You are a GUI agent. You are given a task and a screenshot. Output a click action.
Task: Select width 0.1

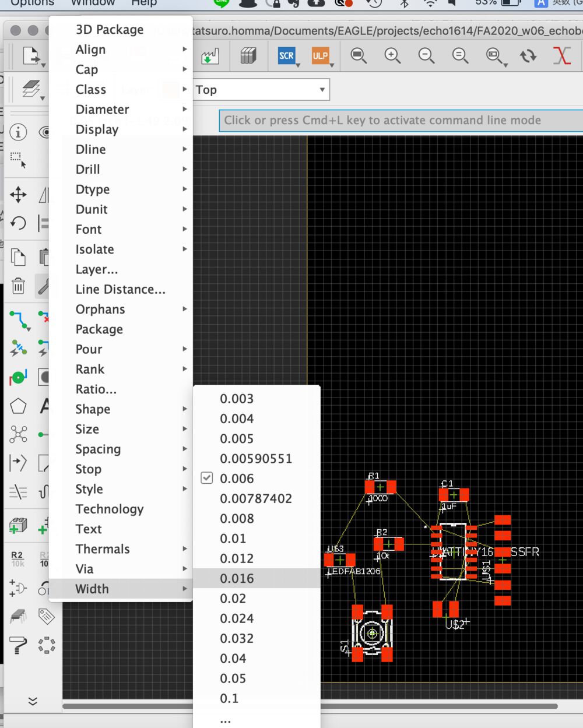pos(257,698)
